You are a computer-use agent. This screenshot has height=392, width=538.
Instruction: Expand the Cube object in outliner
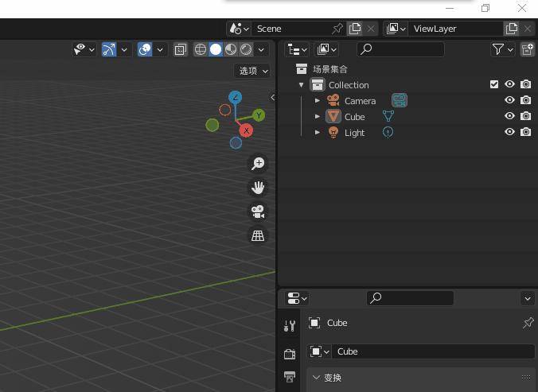click(318, 117)
